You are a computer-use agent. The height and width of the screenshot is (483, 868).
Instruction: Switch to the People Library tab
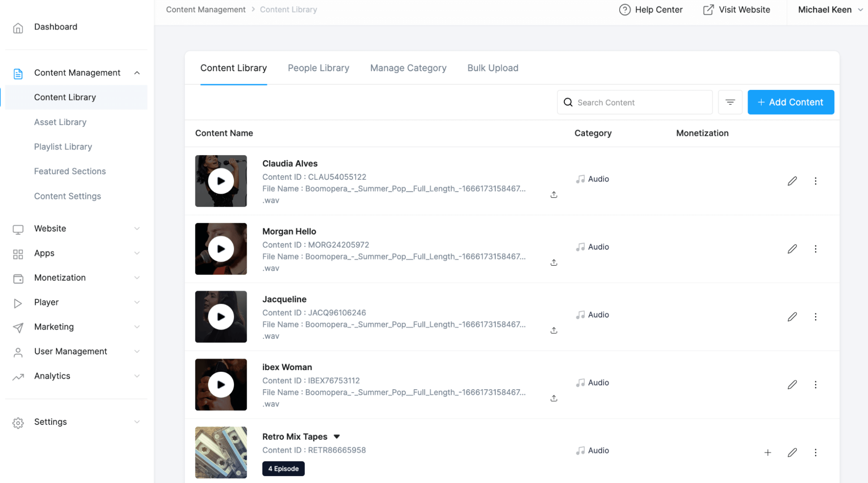(x=318, y=68)
